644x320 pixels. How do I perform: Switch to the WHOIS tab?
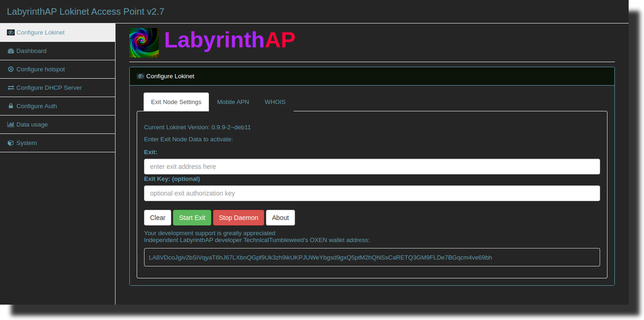point(275,102)
